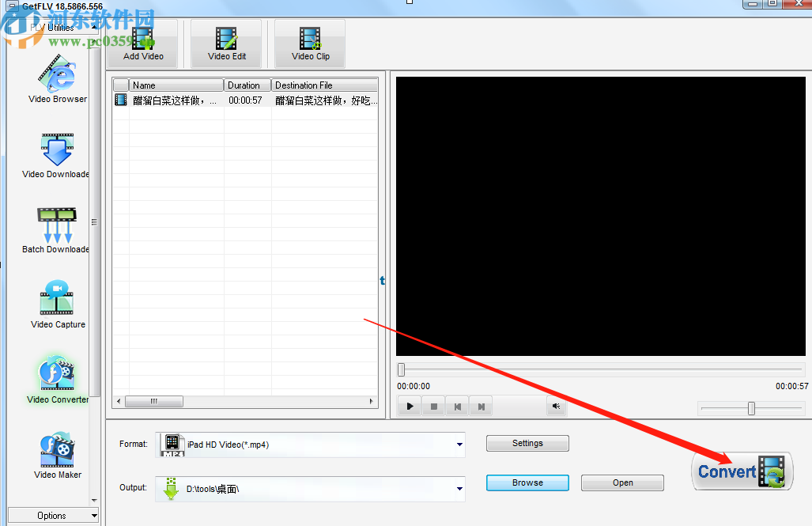Browse for an output folder
Viewport: 812px width, 526px height.
[527, 482]
